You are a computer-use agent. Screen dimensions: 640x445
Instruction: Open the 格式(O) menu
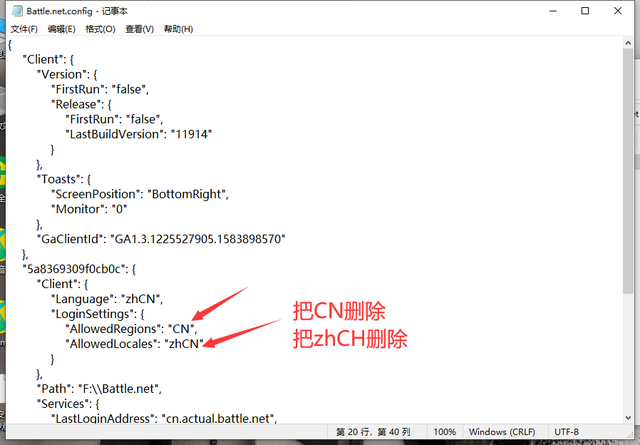(100, 29)
